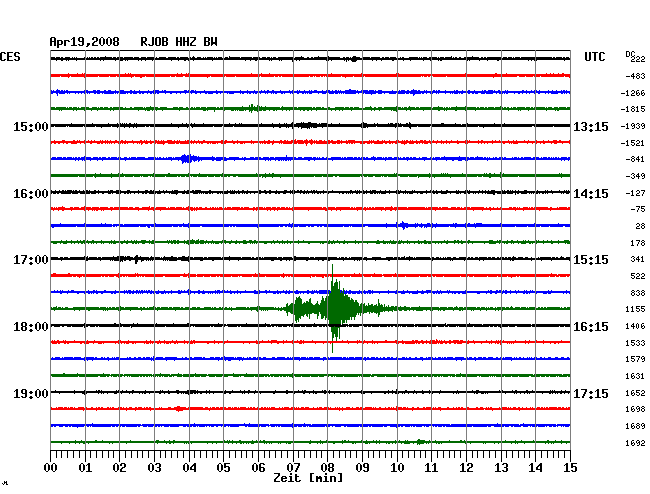Select the DC offset value 1533
Image resolution: width=650 pixels, height=494 pixels.
click(635, 343)
